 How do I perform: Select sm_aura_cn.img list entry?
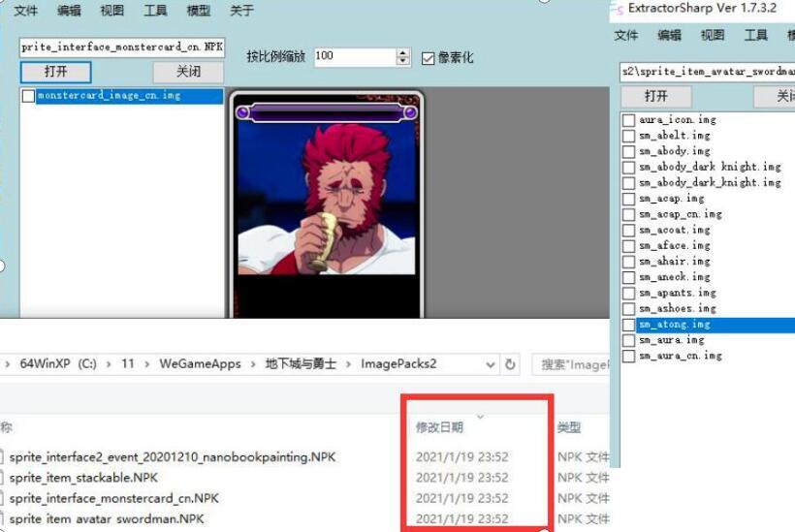coord(681,356)
